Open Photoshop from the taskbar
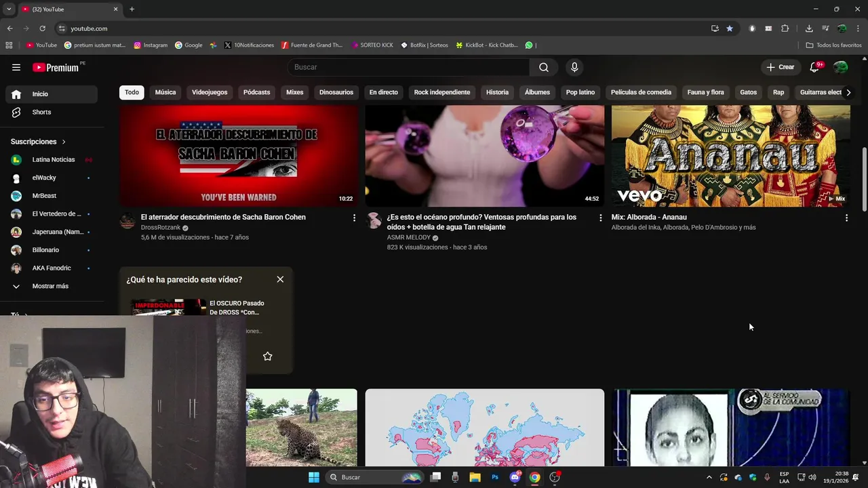The height and width of the screenshot is (488, 868). [x=495, y=477]
